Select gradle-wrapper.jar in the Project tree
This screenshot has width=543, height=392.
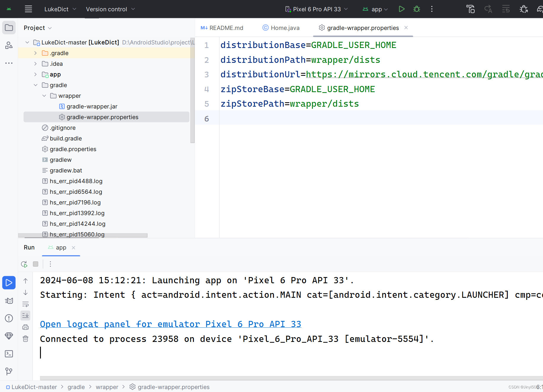click(x=92, y=106)
